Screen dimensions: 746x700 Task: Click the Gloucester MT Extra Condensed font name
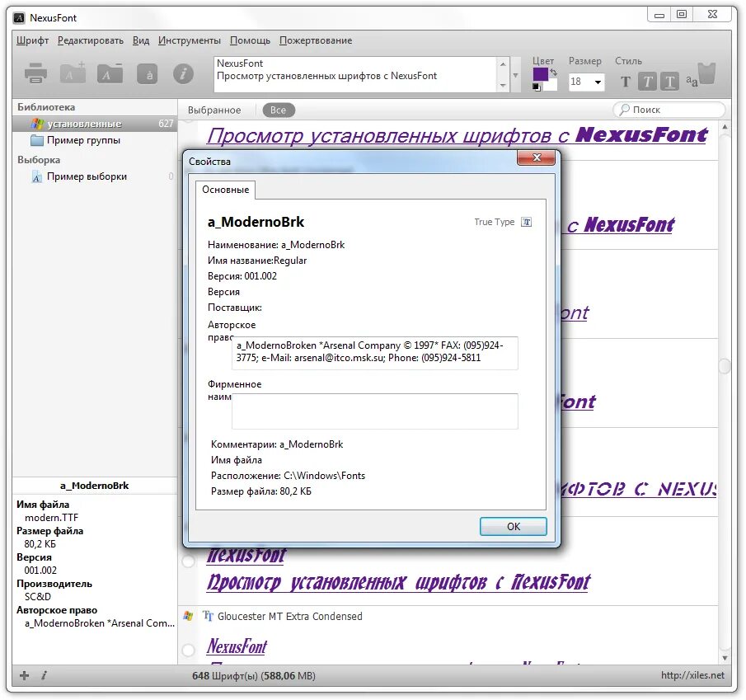pyautogui.click(x=289, y=616)
